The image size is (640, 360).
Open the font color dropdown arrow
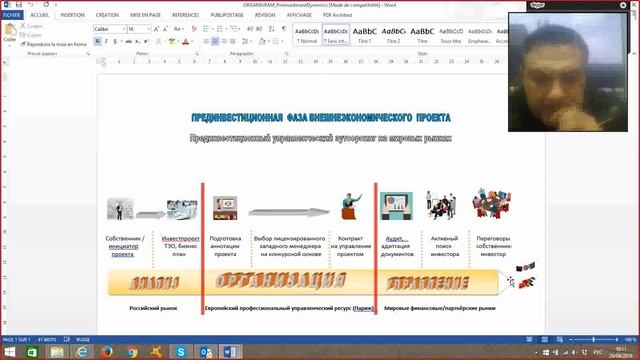192,41
